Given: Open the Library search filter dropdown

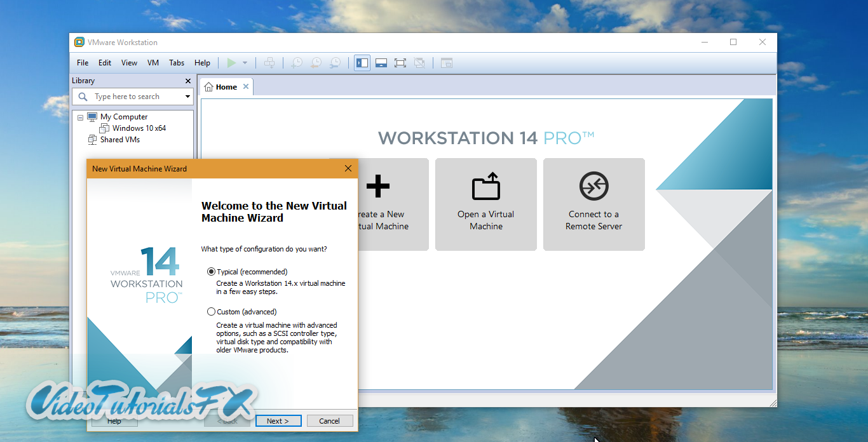Looking at the screenshot, I should [187, 97].
